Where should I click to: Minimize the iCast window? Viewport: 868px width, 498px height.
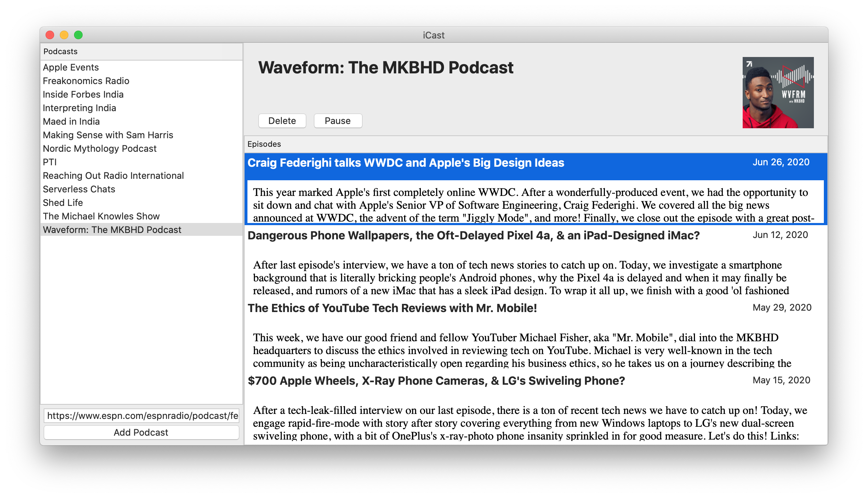click(x=64, y=35)
